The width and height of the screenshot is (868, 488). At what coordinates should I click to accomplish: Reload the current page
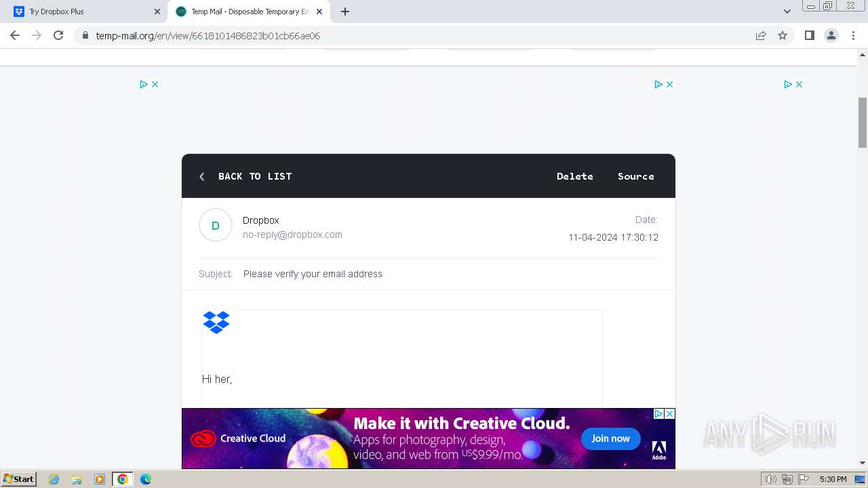(x=58, y=35)
